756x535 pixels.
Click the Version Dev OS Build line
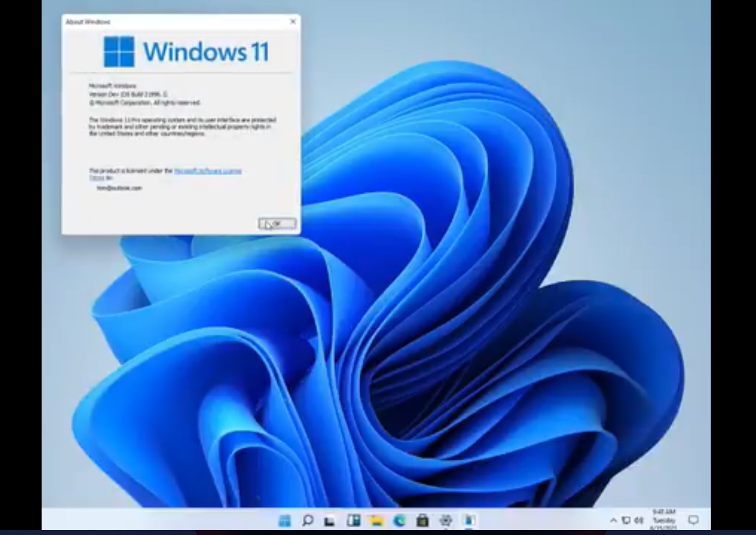128,94
